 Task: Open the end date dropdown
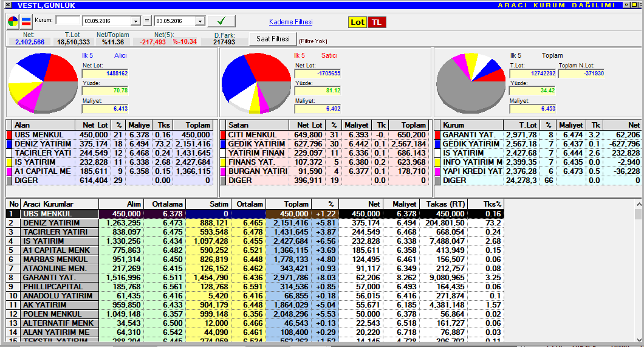coord(200,21)
